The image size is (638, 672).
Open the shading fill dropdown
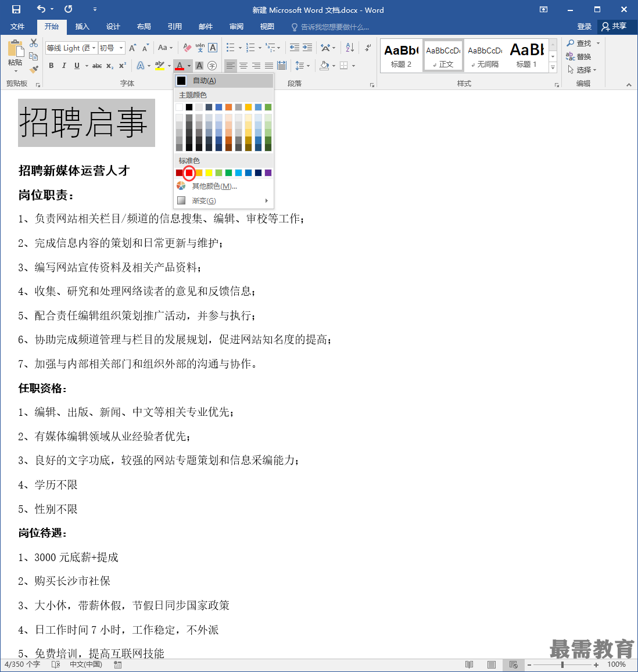point(334,66)
